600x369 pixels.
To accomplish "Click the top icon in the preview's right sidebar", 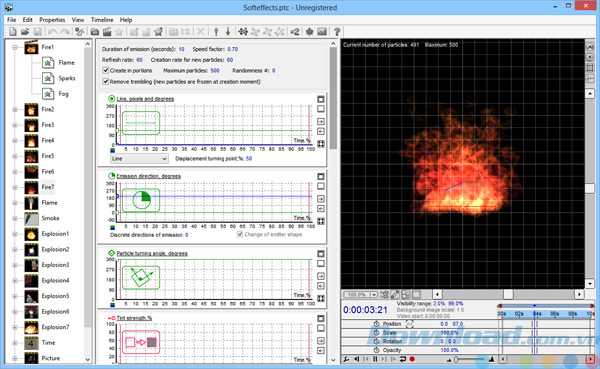I will [590, 46].
